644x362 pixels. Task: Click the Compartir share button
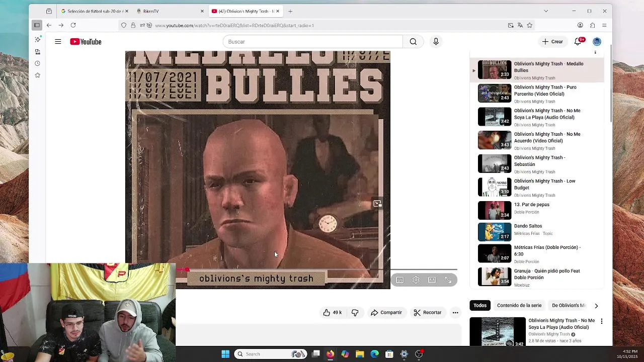pos(386,313)
